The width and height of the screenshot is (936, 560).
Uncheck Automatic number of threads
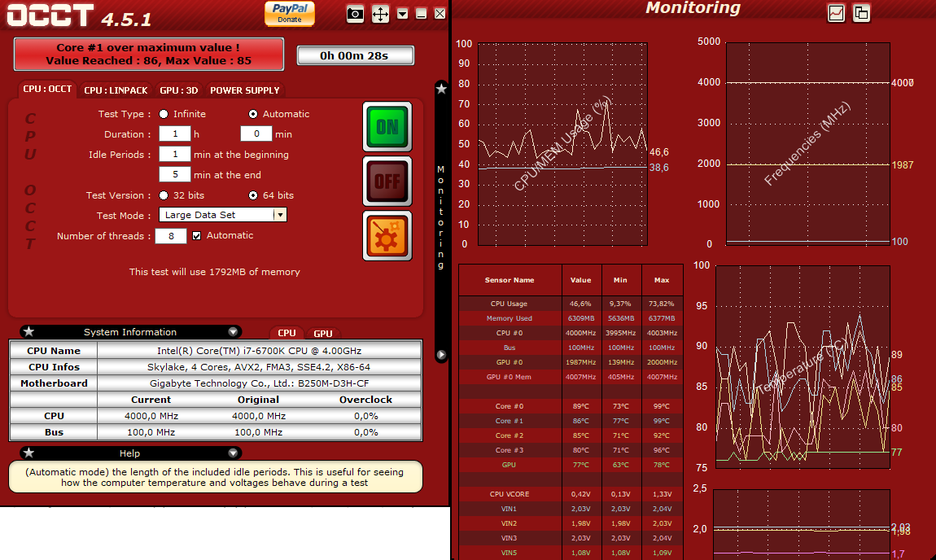click(x=196, y=236)
